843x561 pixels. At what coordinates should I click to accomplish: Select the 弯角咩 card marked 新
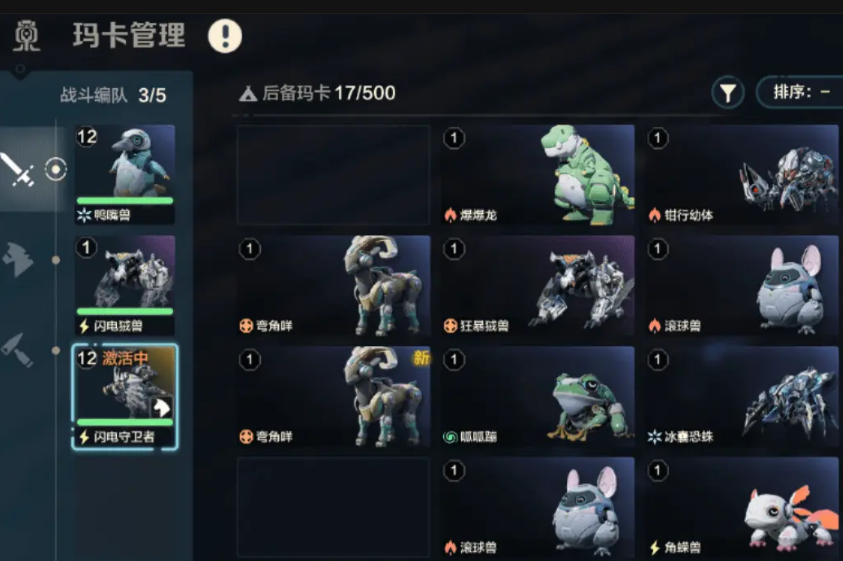(x=333, y=396)
